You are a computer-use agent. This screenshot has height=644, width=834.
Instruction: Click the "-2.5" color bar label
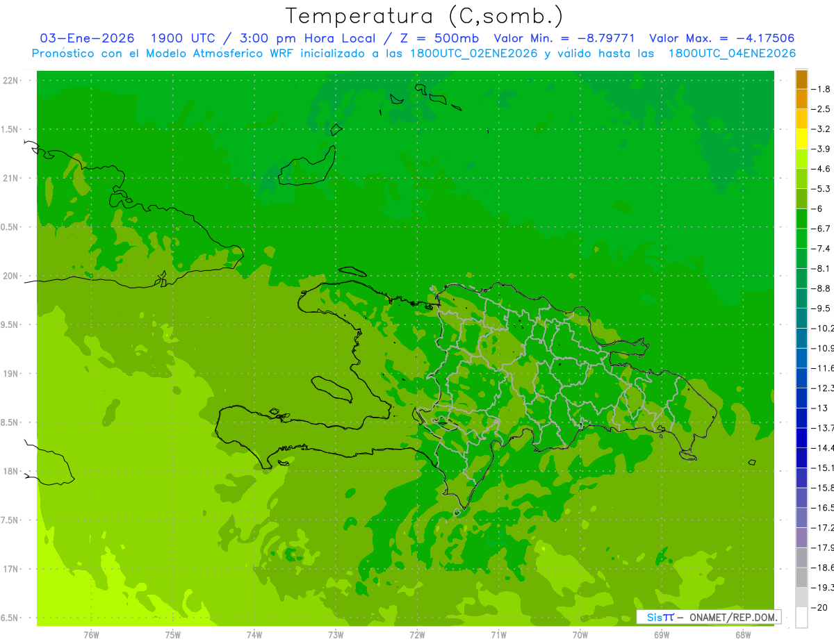point(821,109)
